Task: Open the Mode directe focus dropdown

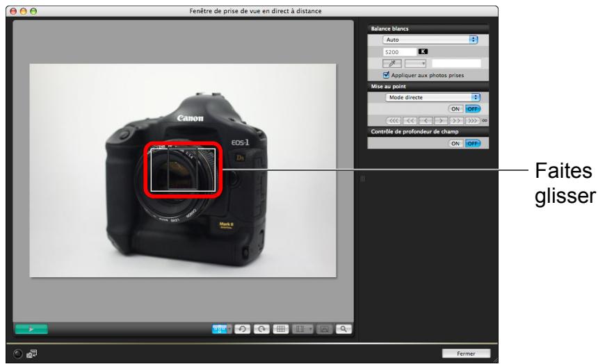Action: 433,97
